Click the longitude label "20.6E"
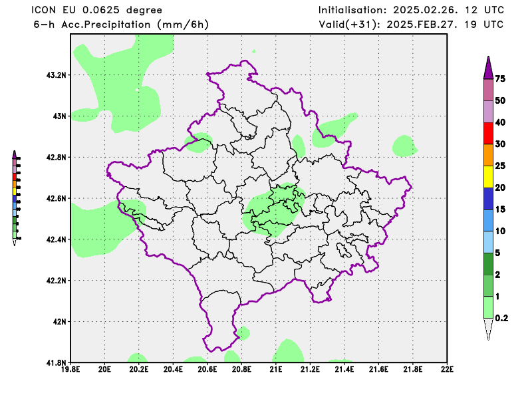The width and height of the screenshot is (532, 411). click(207, 369)
